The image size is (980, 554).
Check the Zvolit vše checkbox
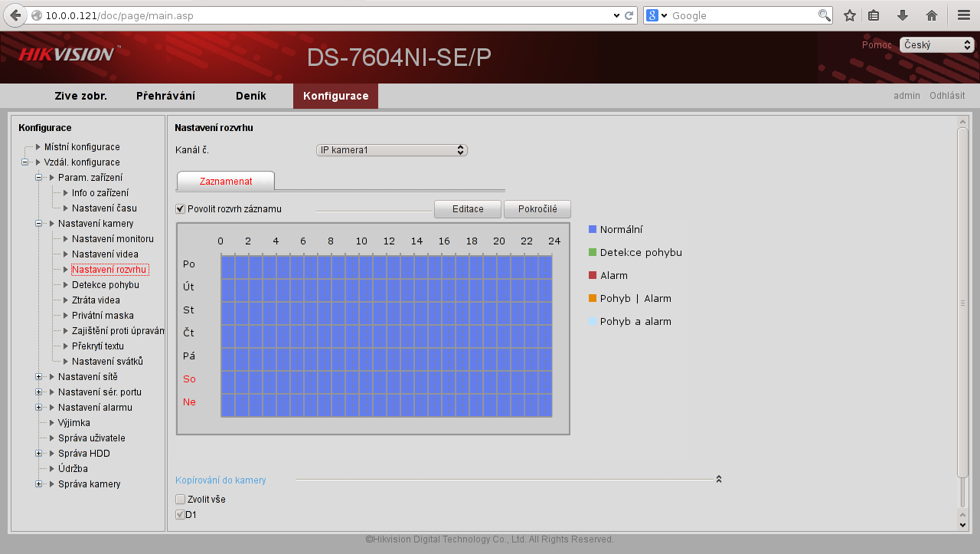pyautogui.click(x=181, y=500)
